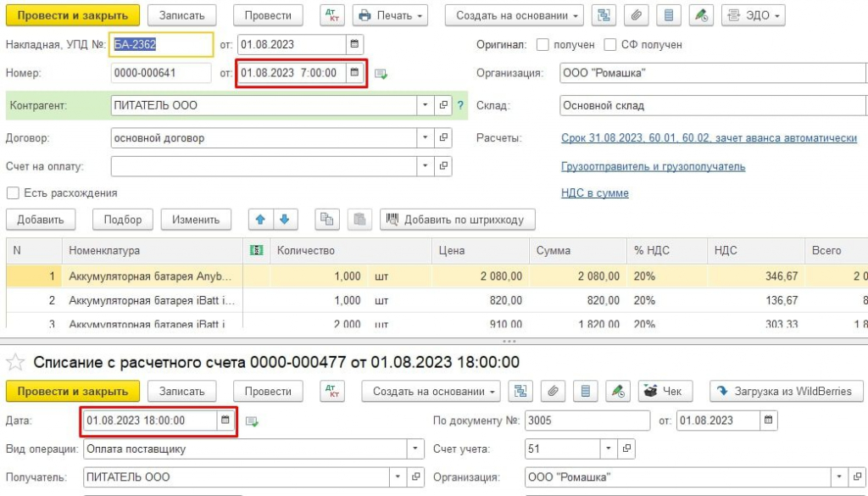
Task: Open the structure icon in the Списание toolbar
Action: (x=520, y=391)
